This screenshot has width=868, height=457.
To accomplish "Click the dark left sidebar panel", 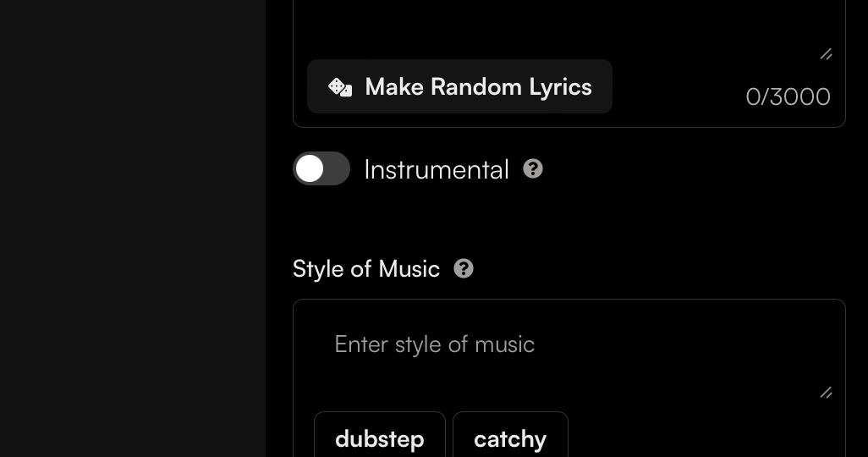I will 132,228.
